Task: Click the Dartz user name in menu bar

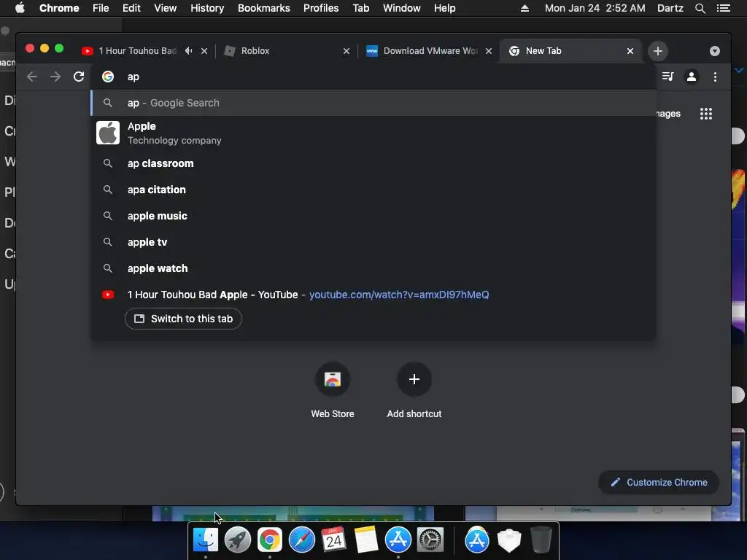Action: pos(670,8)
